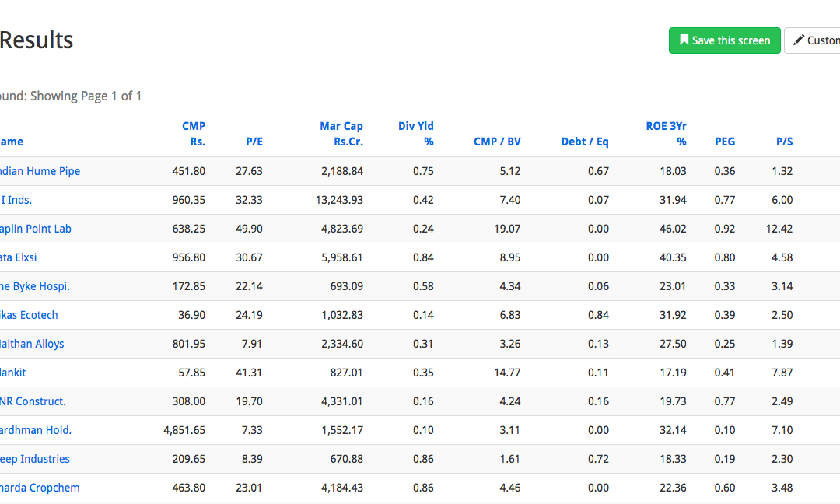840x504 pixels.
Task: Click PEG value 0.25
Action: pos(725,344)
